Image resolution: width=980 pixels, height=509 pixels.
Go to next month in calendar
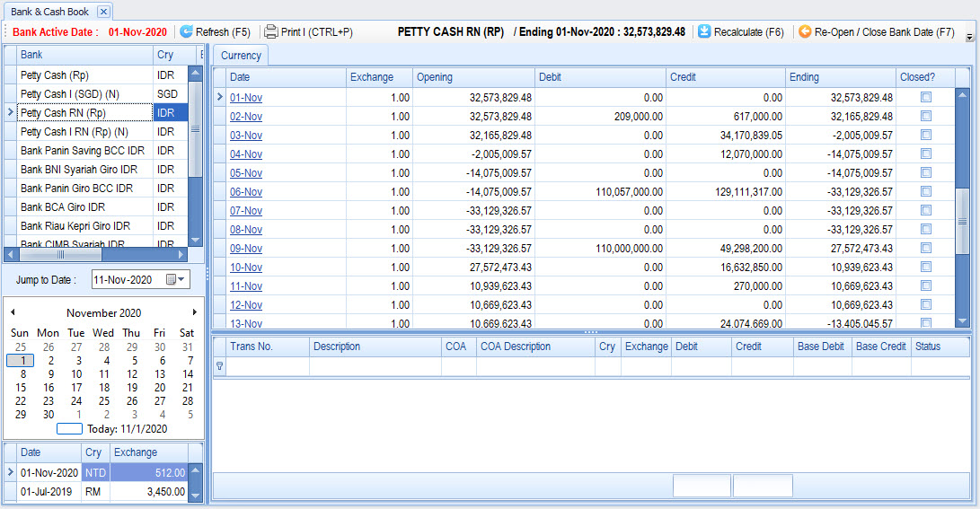[195, 312]
